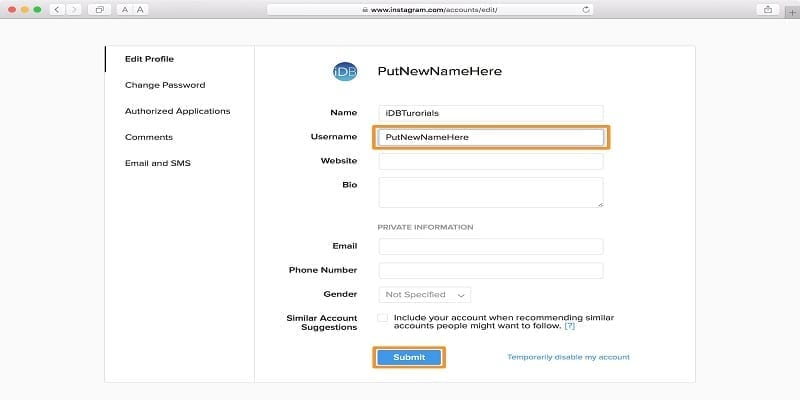The height and width of the screenshot is (400, 800).
Task: Click the smaller text size button
Action: click(x=125, y=9)
